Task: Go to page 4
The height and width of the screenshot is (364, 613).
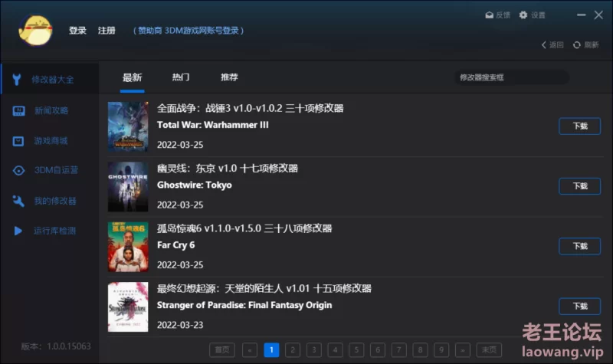Action: pos(335,350)
